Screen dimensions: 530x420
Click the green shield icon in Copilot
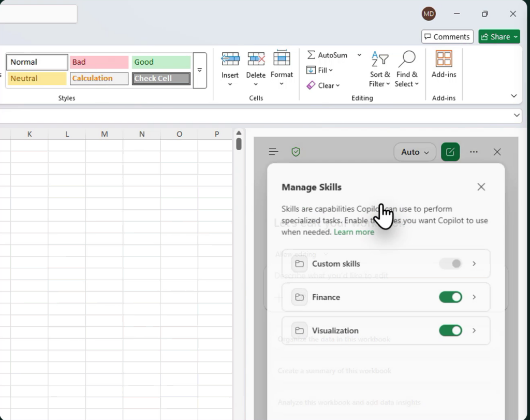coord(296,152)
